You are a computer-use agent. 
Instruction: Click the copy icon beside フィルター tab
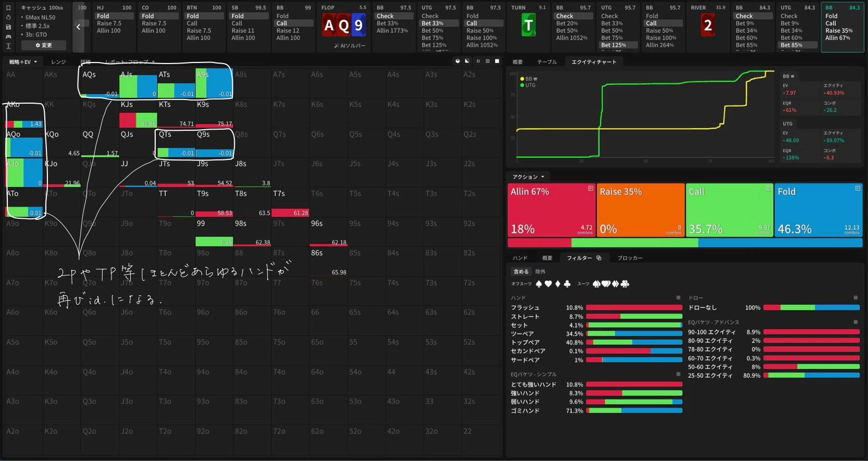tap(599, 258)
